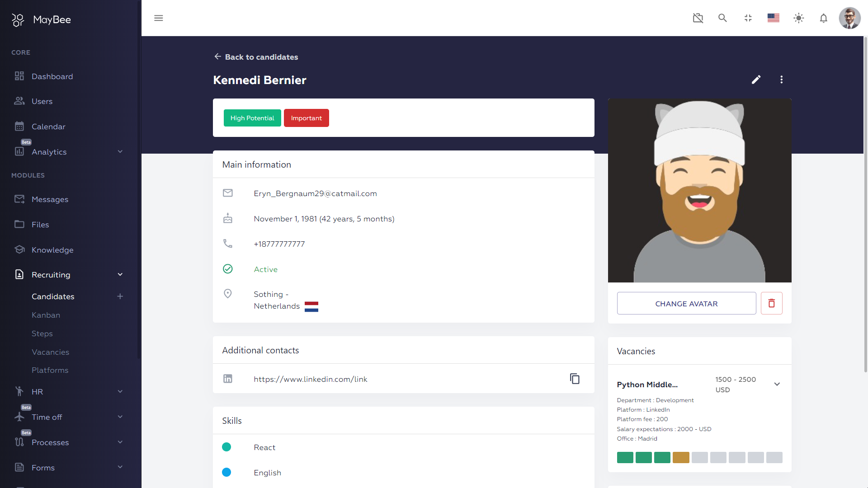Screen dimensions: 868x488
Task: Toggle the sun light/dark theme icon
Action: (799, 18)
